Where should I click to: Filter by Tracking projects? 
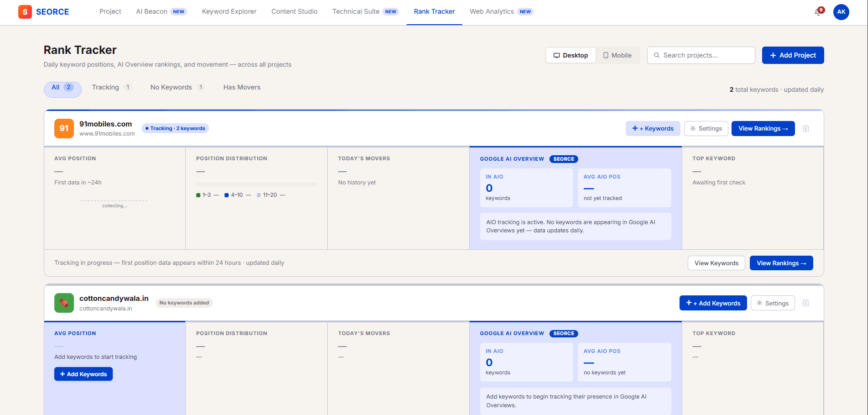112,87
